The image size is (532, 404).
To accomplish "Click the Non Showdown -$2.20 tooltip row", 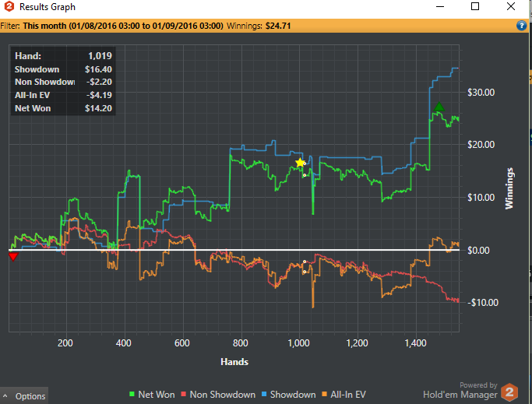I will (x=63, y=82).
